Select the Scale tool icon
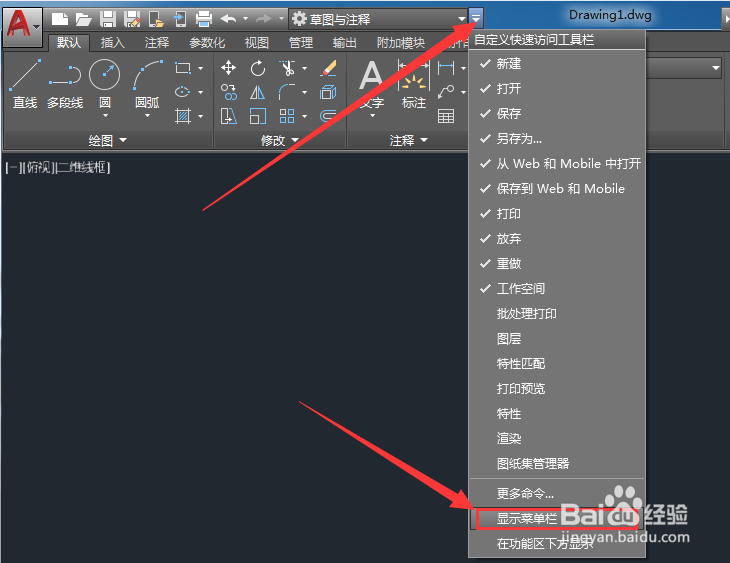The image size is (730, 563). click(257, 116)
